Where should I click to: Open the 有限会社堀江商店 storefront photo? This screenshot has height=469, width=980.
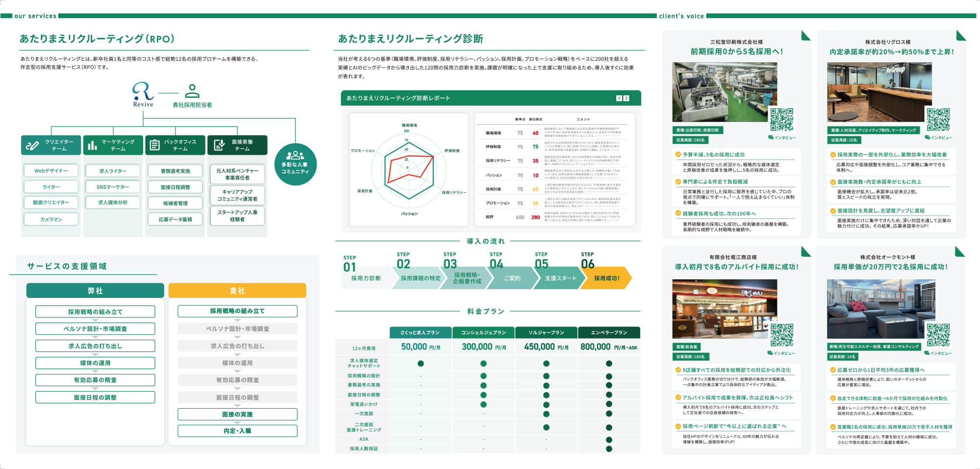pyautogui.click(x=724, y=309)
